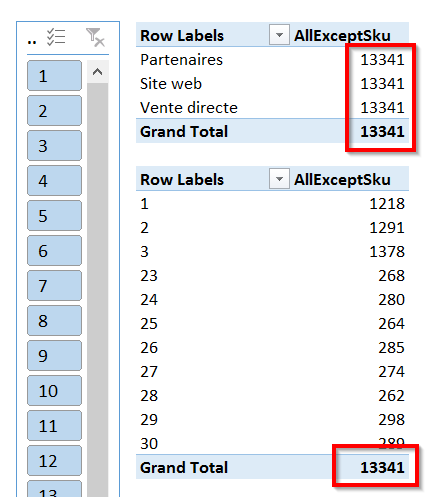This screenshot has width=435, height=497.
Task: Select row label 26 in bottom table
Action: click(x=149, y=348)
